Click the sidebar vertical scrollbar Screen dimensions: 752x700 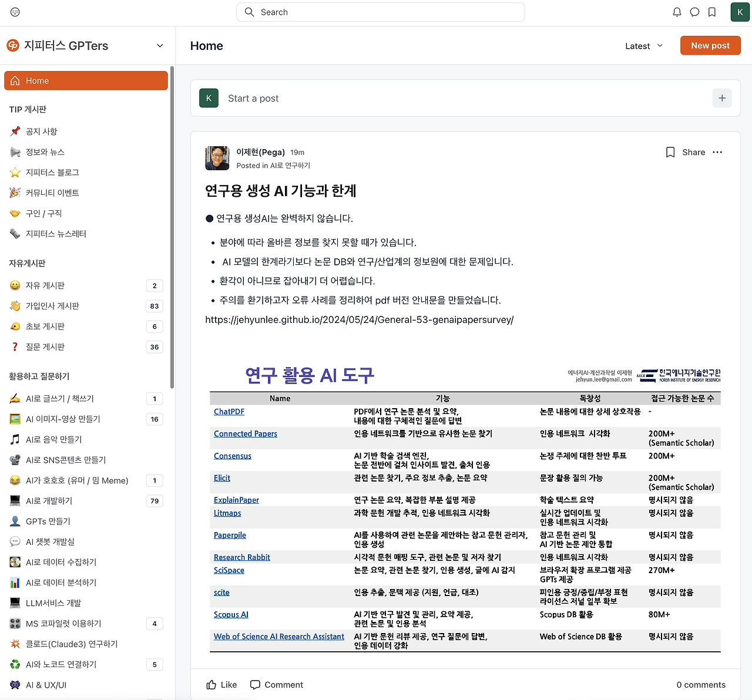(x=172, y=227)
